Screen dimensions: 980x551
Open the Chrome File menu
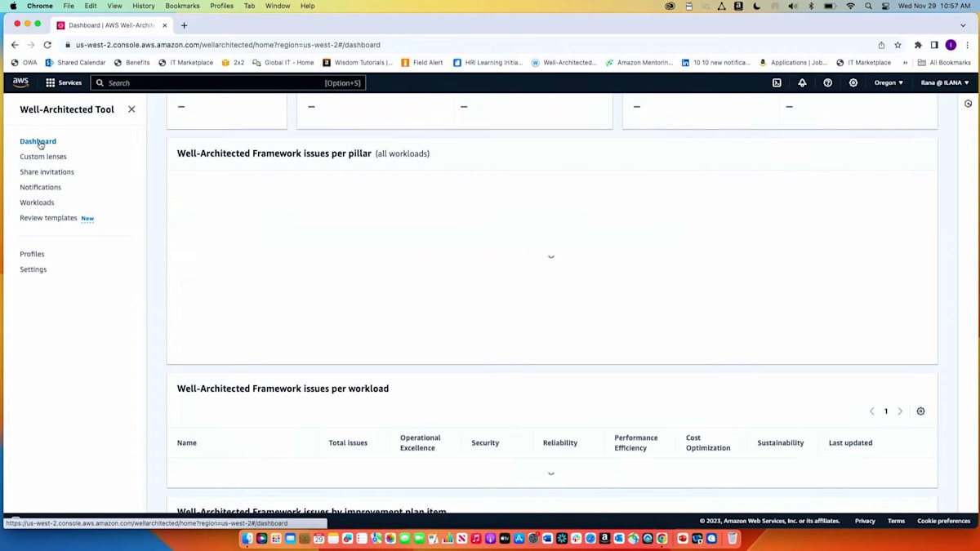(69, 6)
